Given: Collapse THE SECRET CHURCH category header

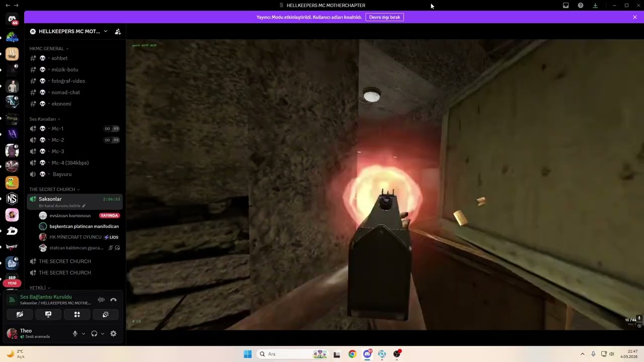Looking at the screenshot, I should coord(54,190).
